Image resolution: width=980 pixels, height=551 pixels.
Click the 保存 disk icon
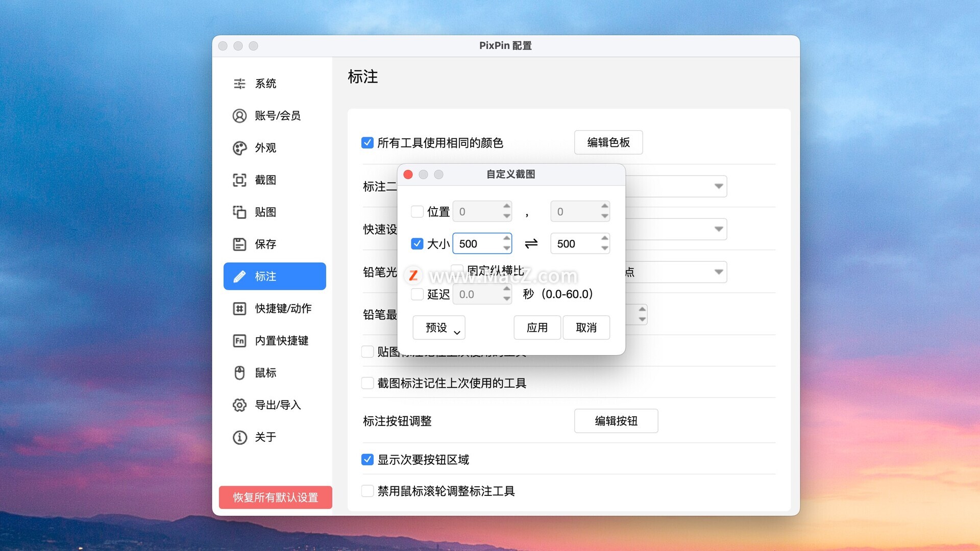(239, 244)
